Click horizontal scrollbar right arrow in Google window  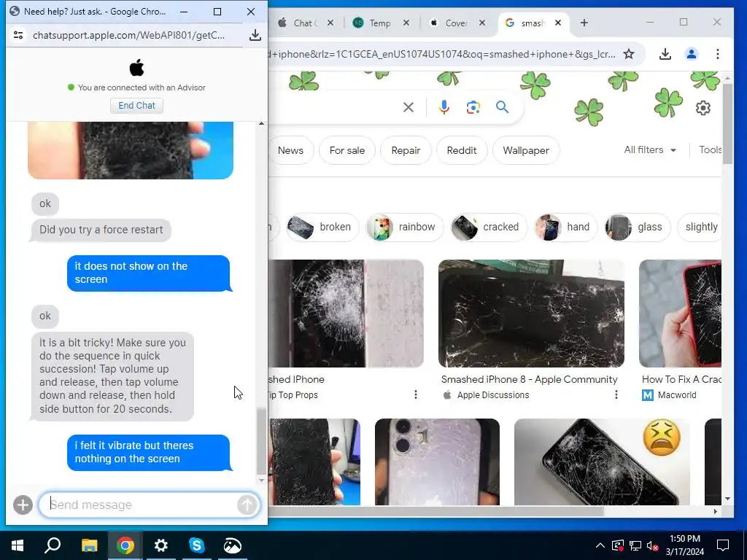click(x=715, y=511)
